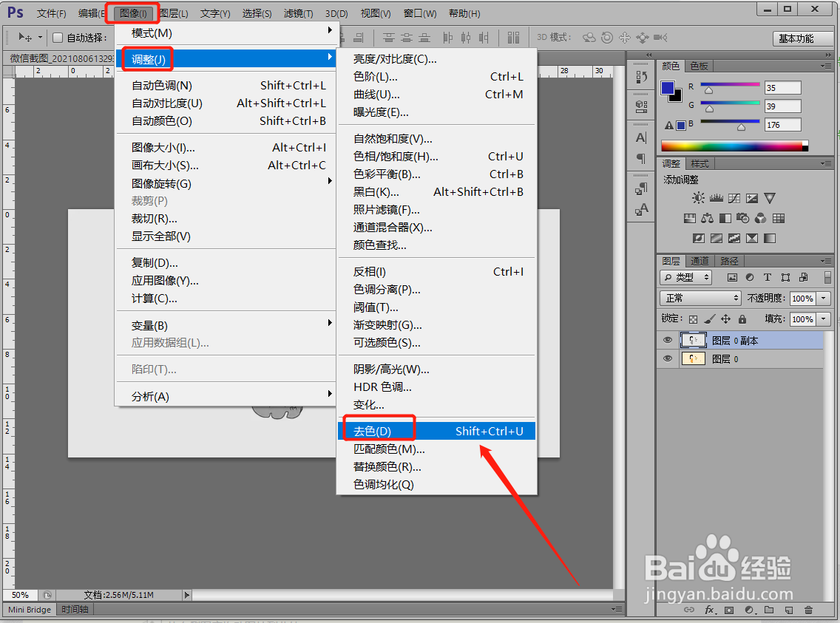Add a Curves adjustment layer icon
The height and width of the screenshot is (623, 840).
click(x=734, y=198)
